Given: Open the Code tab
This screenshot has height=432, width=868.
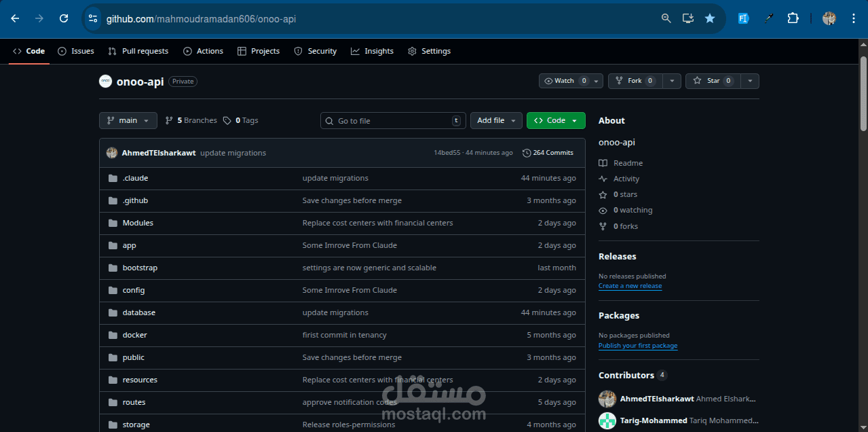Looking at the screenshot, I should [x=29, y=51].
